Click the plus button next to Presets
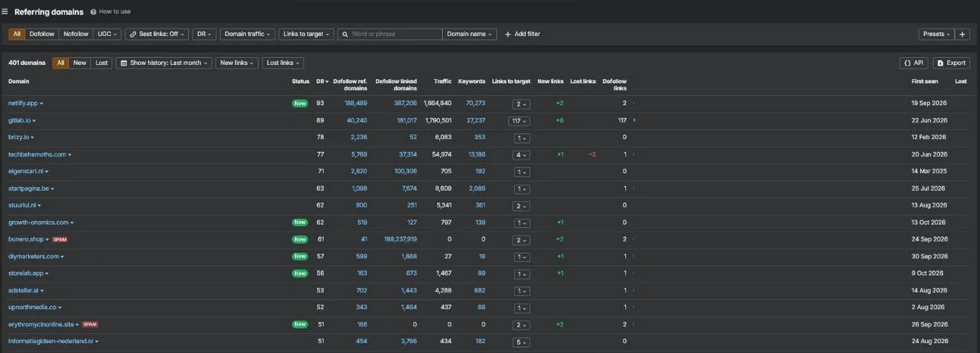 pyautogui.click(x=963, y=34)
